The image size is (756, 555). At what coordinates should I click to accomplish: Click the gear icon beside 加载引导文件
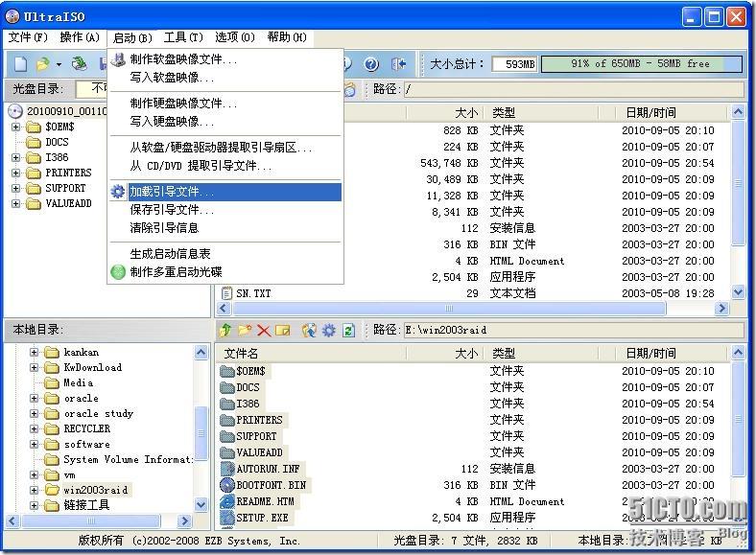click(x=118, y=192)
